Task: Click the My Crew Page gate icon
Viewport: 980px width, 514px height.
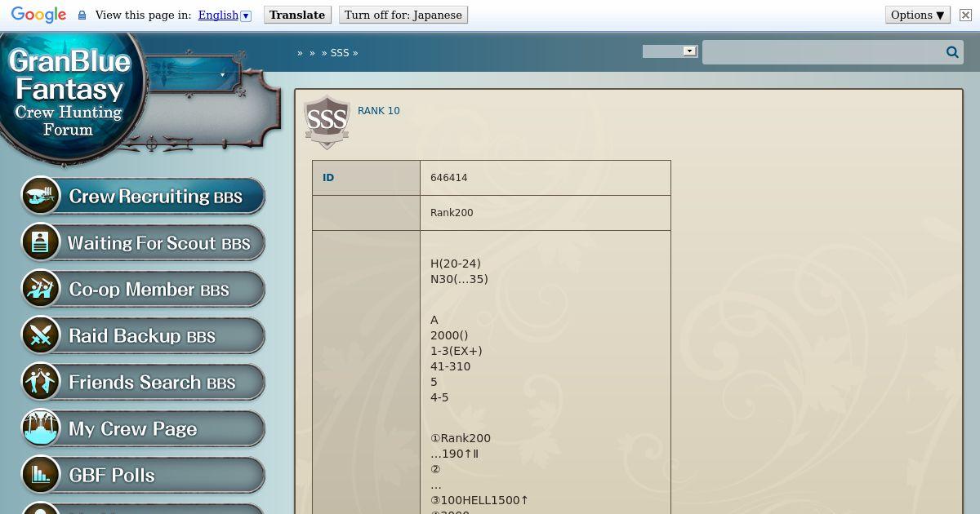Action: click(41, 429)
